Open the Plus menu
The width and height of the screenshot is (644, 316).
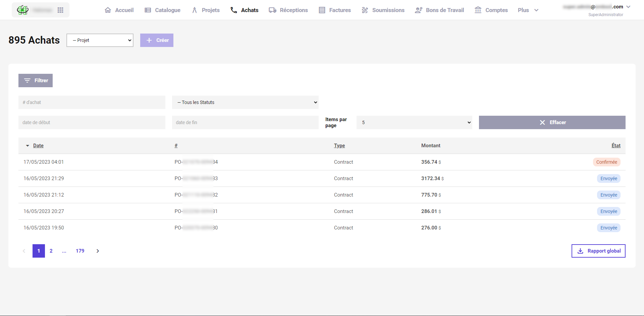527,10
